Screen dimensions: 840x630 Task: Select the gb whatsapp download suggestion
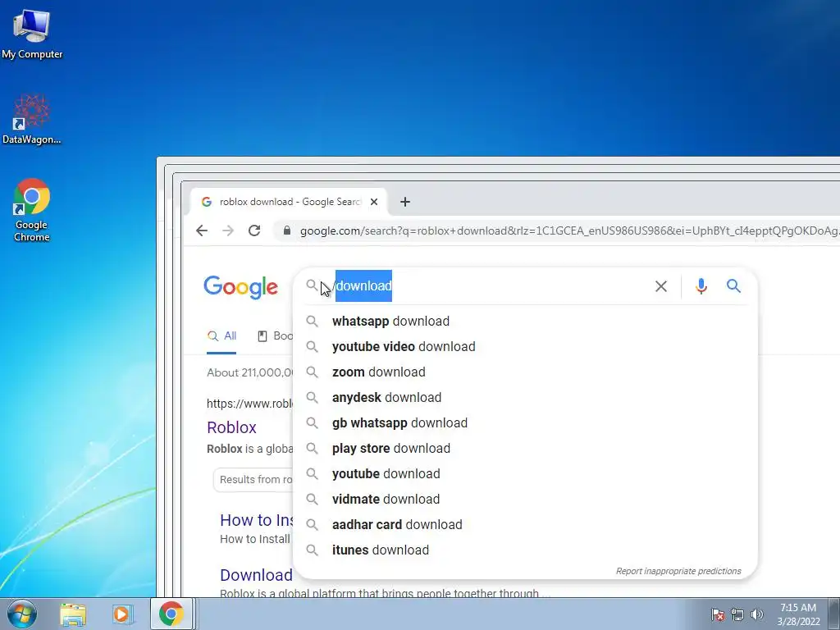[526, 423]
